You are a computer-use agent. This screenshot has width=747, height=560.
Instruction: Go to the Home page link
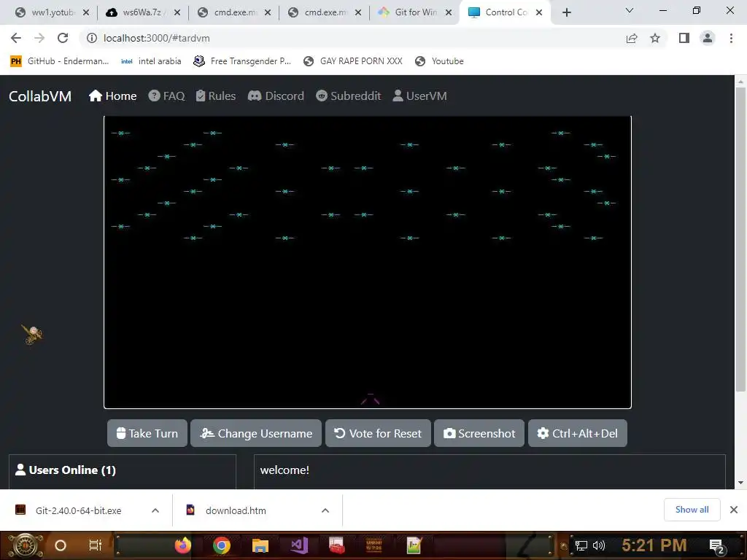point(112,96)
